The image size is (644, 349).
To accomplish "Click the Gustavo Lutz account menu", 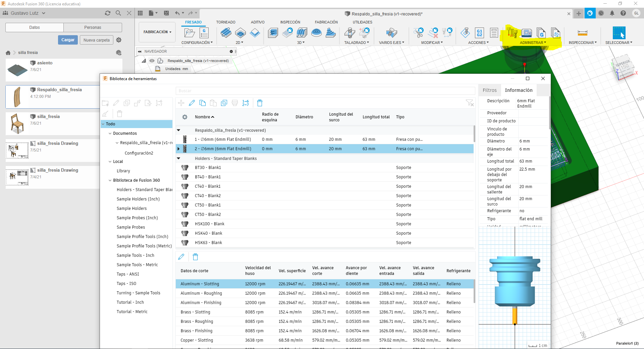I will click(x=24, y=13).
